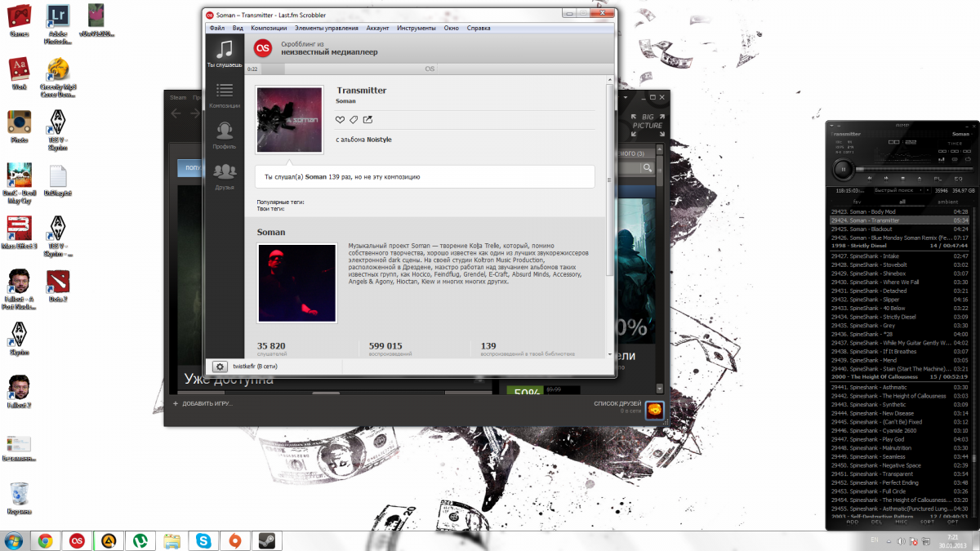The image size is (980, 551).
Task: Open the AIMP main menu triangle
Action: pos(831,126)
